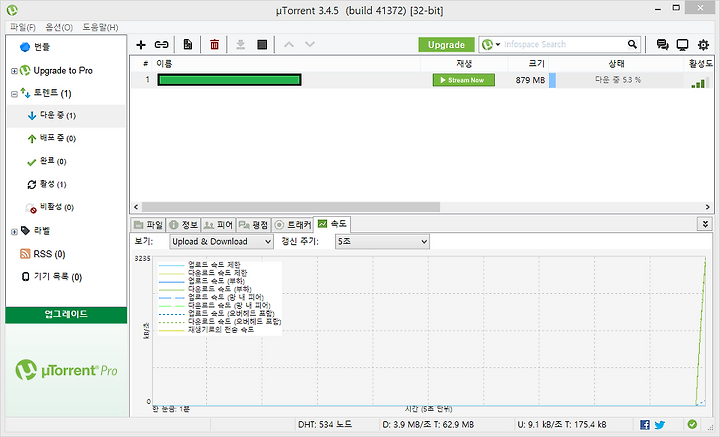The width and height of the screenshot is (720, 437).
Task: Click the Stop torrent square icon
Action: click(x=262, y=45)
